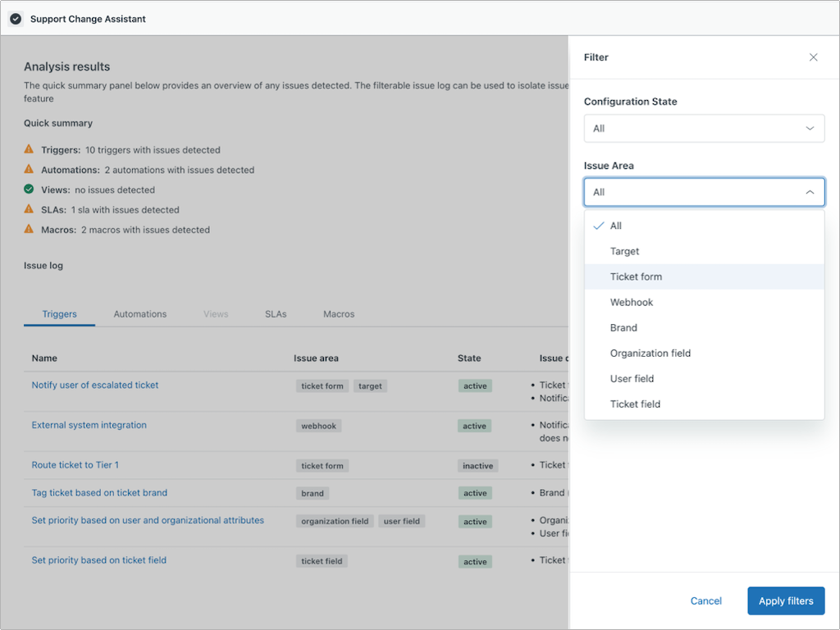Choose Target from dropdown options
840x630 pixels.
point(624,251)
